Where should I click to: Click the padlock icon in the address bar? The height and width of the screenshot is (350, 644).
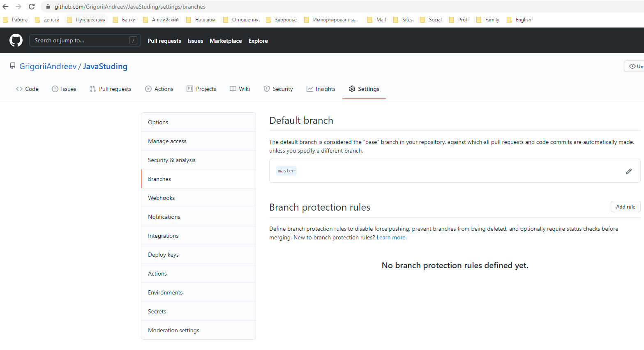(48, 7)
